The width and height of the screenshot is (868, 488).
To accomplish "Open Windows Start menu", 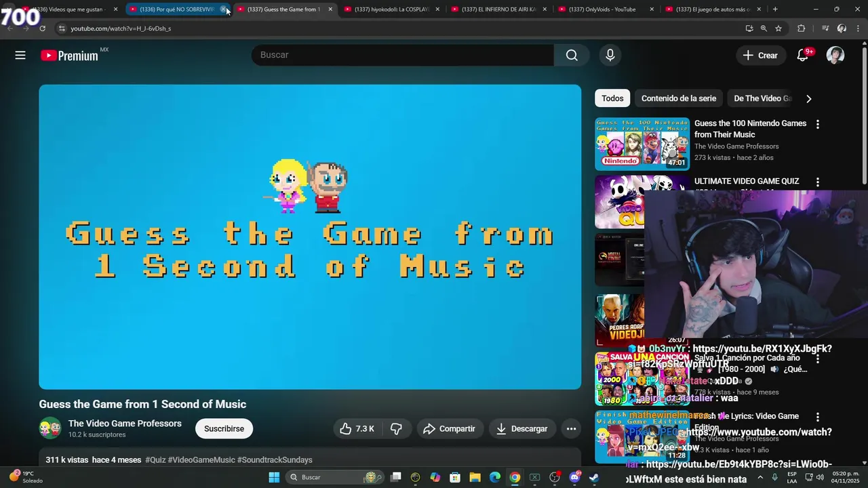I will (274, 477).
